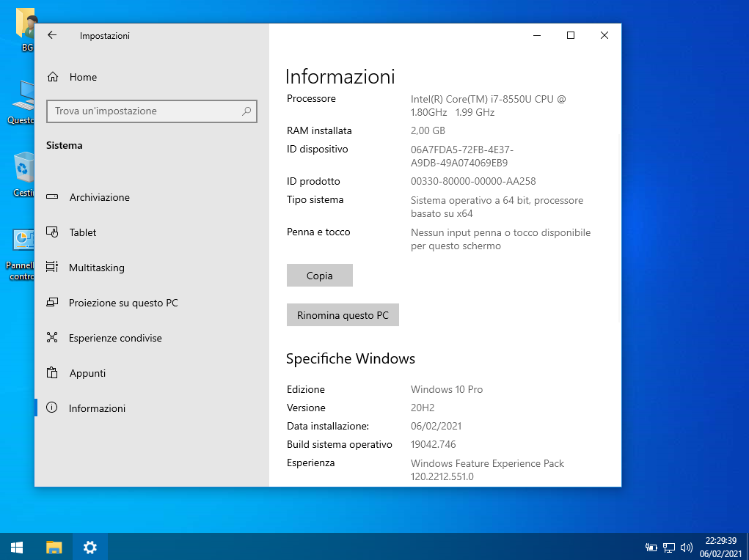Click the version value '20H2'
The width and height of the screenshot is (749, 560).
423,408
